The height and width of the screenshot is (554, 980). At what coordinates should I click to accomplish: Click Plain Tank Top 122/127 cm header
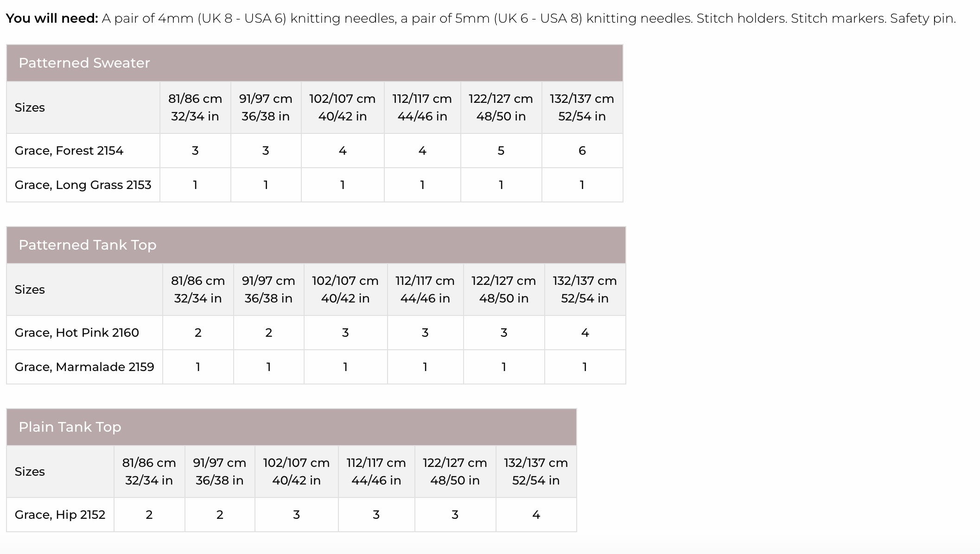tap(455, 472)
